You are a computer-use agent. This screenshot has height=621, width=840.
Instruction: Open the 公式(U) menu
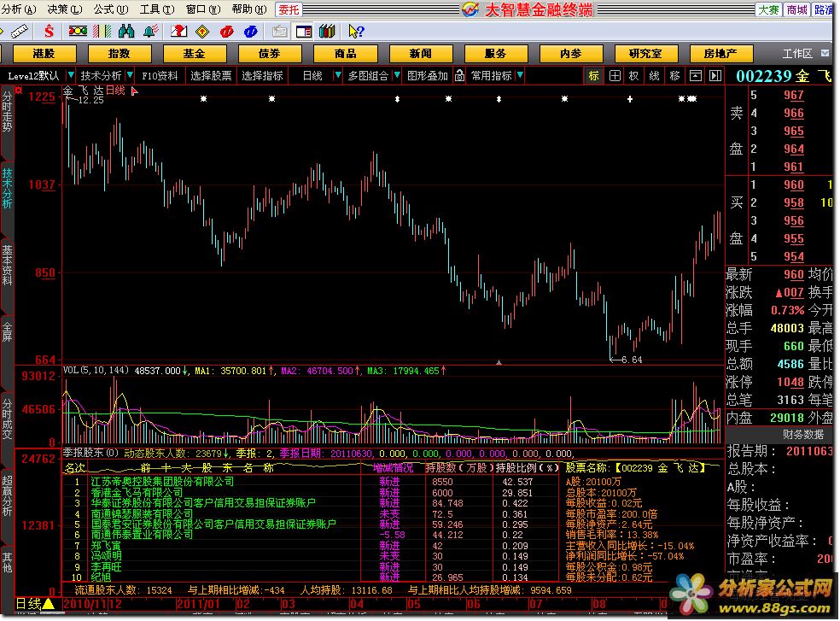(111, 9)
